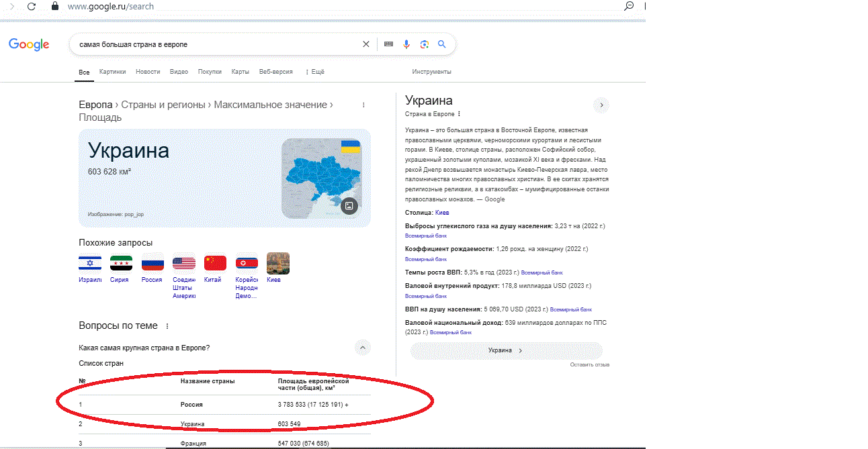Reload page using browser refresh icon
The height and width of the screenshot is (449, 868).
[x=32, y=7]
